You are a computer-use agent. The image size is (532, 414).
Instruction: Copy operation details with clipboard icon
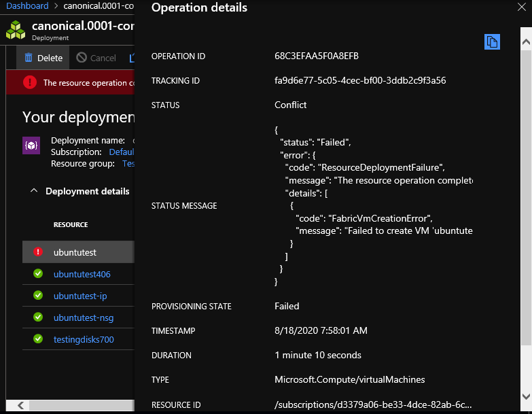tap(492, 41)
